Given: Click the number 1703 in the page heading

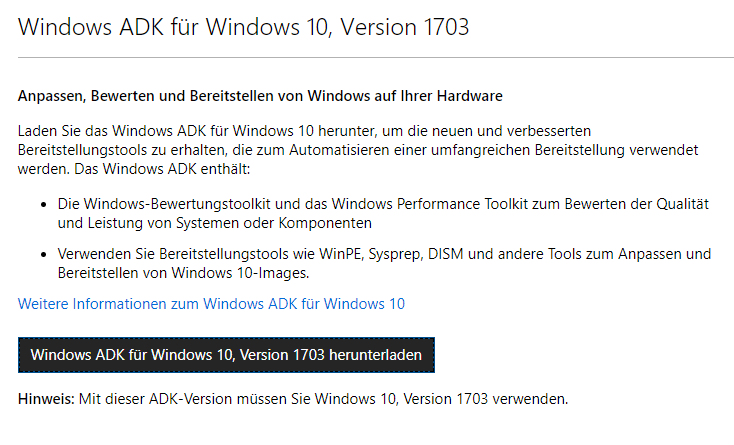Looking at the screenshot, I should tap(446, 27).
